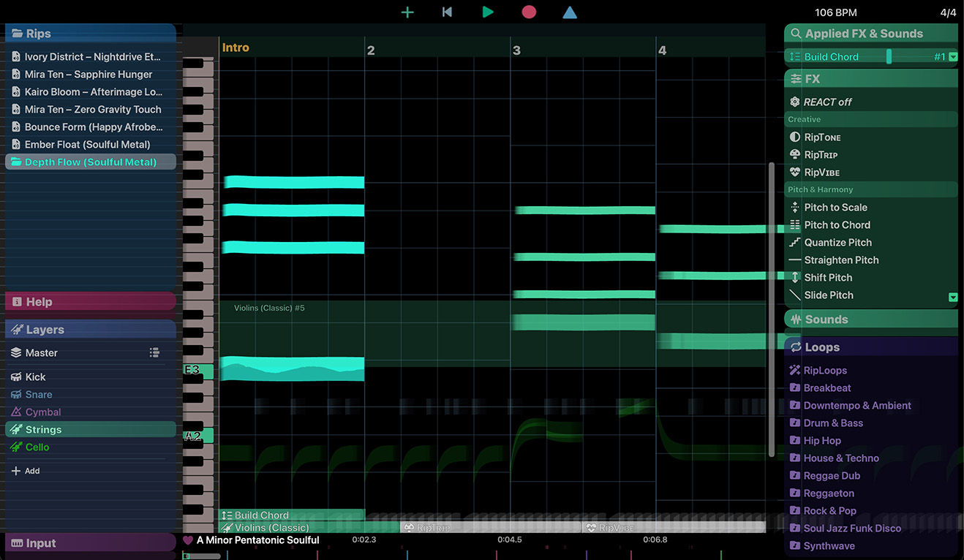The width and height of the screenshot is (964, 560).
Task: Select the RipTone effect
Action: pyautogui.click(x=822, y=137)
